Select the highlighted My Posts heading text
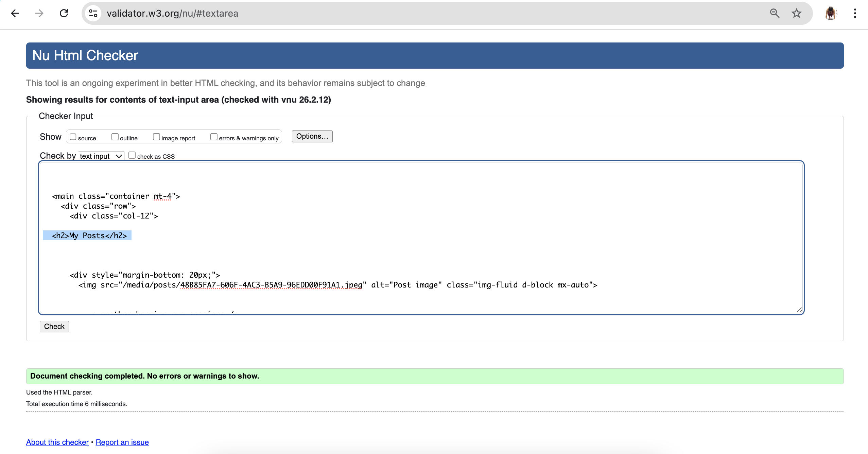The height and width of the screenshot is (454, 868). pos(87,235)
